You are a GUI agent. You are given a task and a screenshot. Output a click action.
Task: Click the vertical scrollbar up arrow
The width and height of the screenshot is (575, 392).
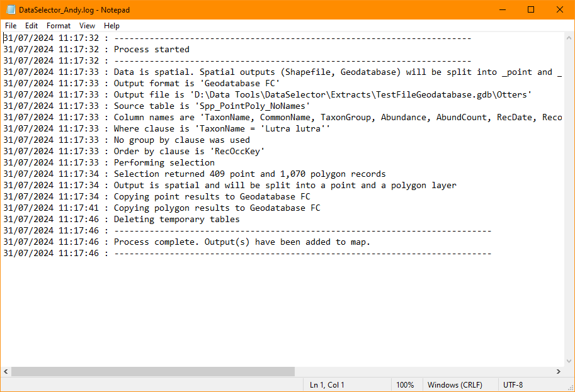click(x=569, y=38)
